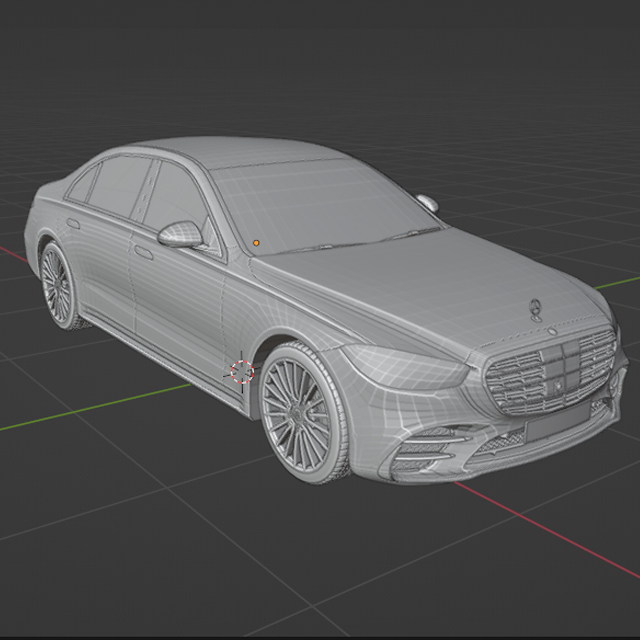Select the far-side wing mirror
640x640 pixels.
pyautogui.click(x=427, y=202)
